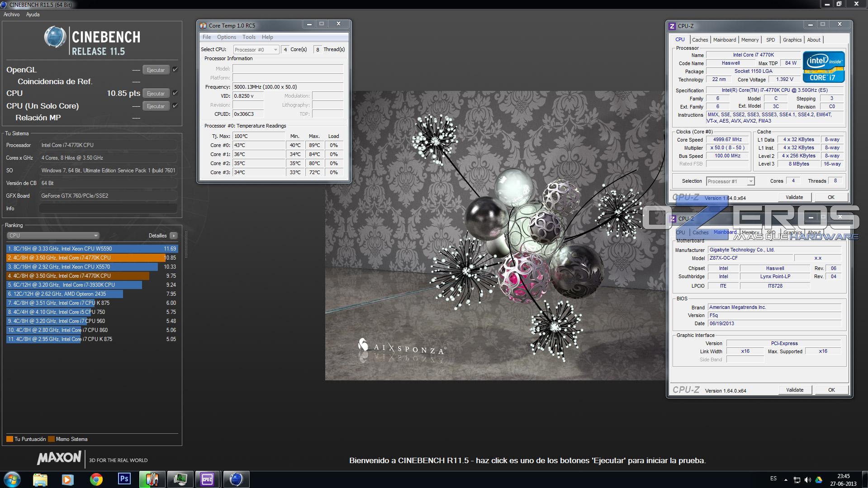Viewport: 868px width, 488px height.
Task: Switch to SPD tab in upper CPU-Z
Action: point(771,40)
